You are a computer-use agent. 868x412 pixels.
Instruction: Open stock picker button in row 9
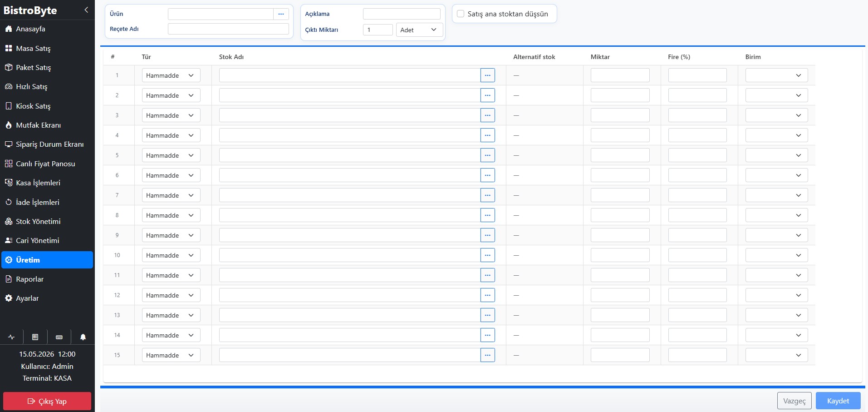(x=487, y=235)
